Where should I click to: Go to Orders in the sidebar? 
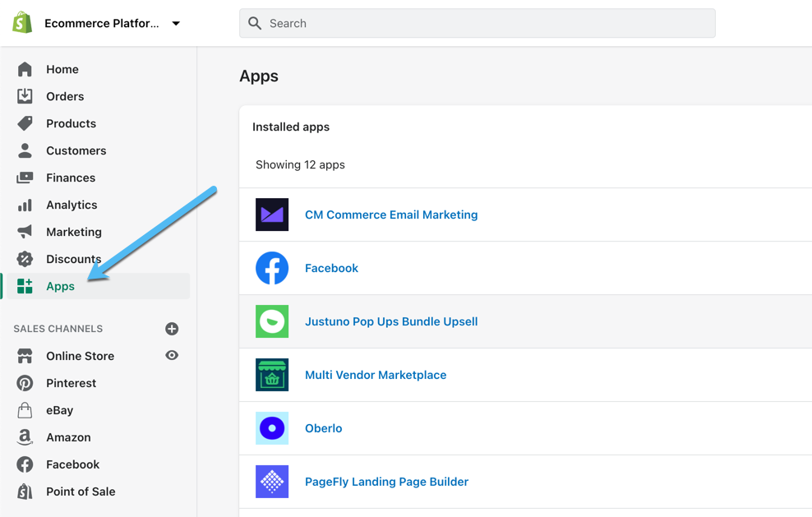pos(65,96)
